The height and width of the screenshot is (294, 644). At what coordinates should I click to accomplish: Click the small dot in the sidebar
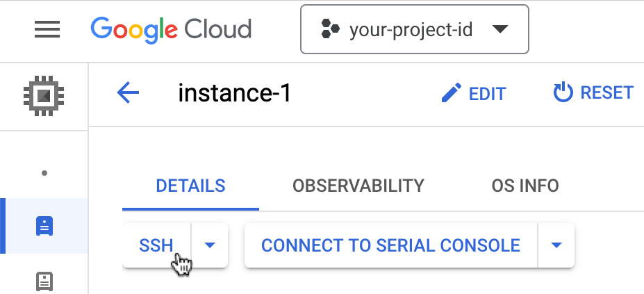(44, 172)
